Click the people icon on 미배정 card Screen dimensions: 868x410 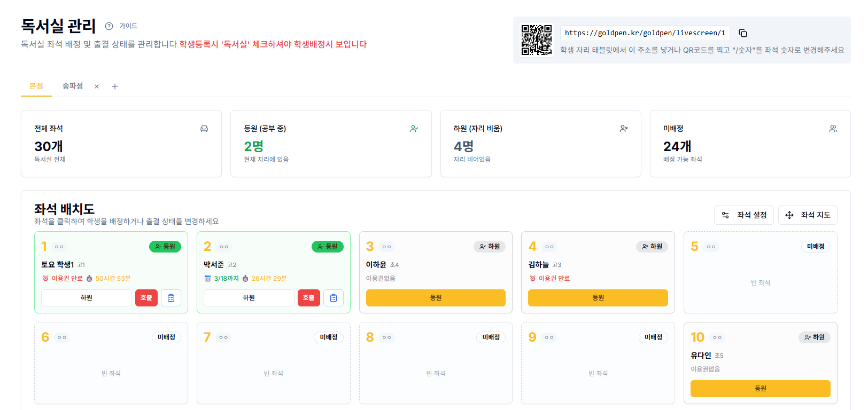833,129
